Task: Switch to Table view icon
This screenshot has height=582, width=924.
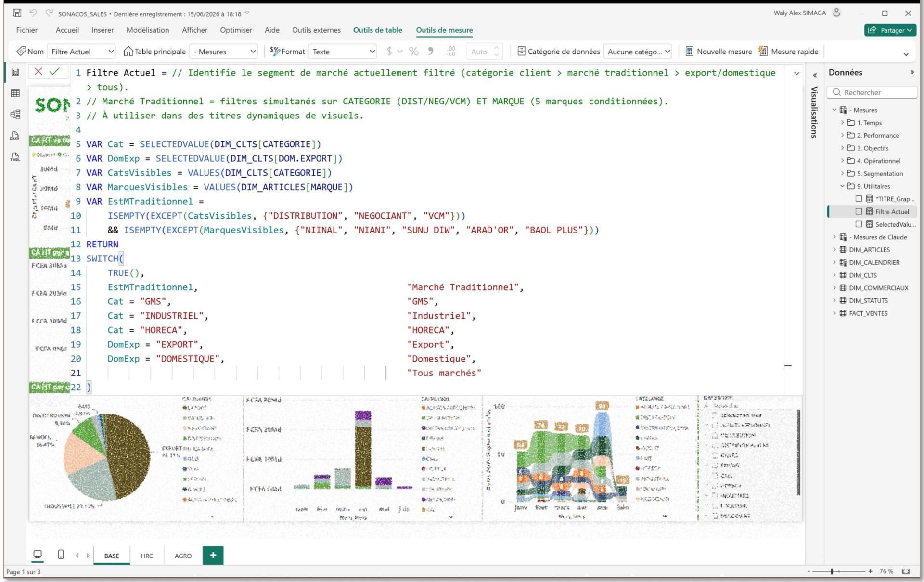Action: click(15, 93)
